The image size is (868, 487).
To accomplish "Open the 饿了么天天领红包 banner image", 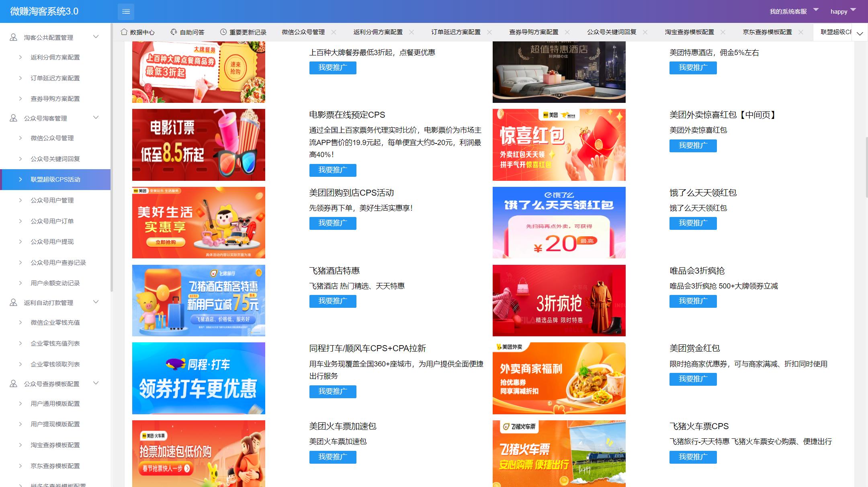I will pyautogui.click(x=559, y=223).
